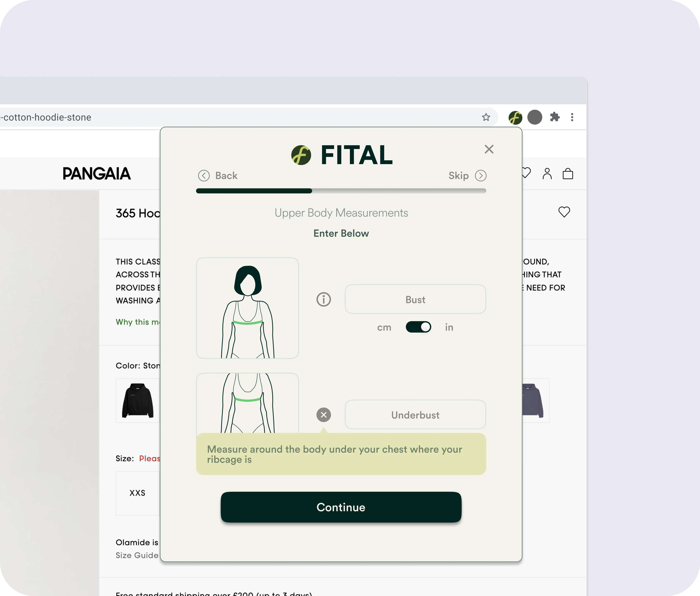Select the cm unit label
Image resolution: width=700 pixels, height=596 pixels.
click(x=384, y=327)
